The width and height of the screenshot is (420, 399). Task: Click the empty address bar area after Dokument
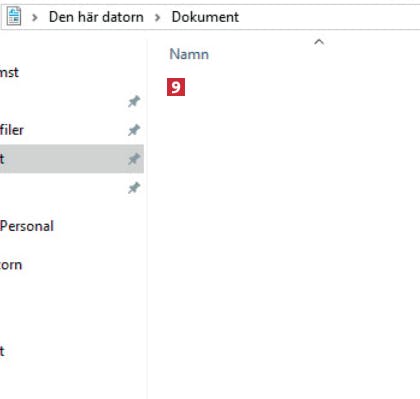point(330,17)
